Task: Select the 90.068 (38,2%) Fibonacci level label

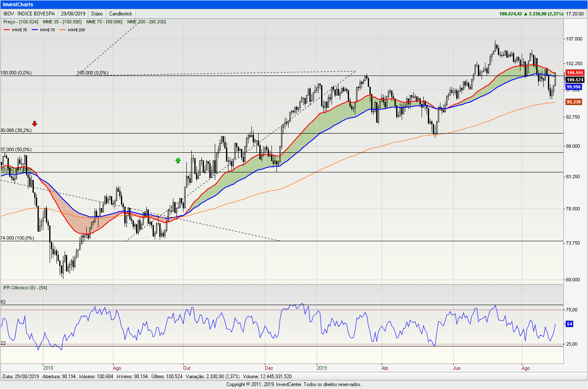Action: [x=16, y=130]
